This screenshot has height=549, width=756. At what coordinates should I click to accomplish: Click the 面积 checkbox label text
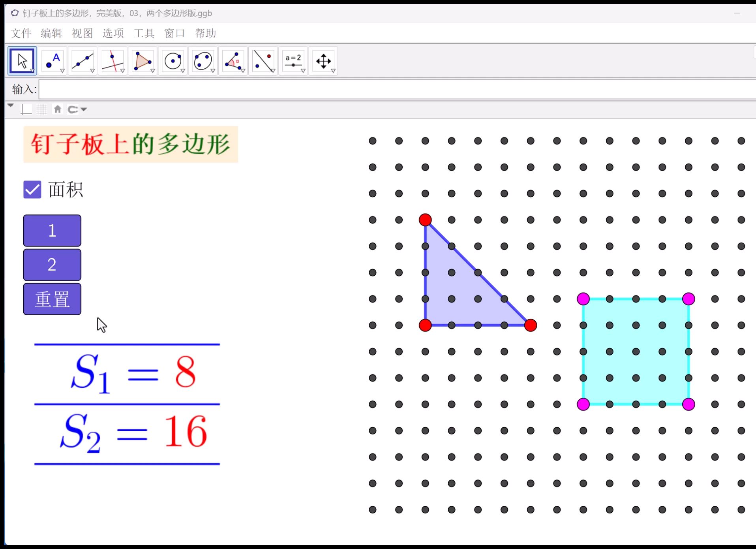(66, 190)
